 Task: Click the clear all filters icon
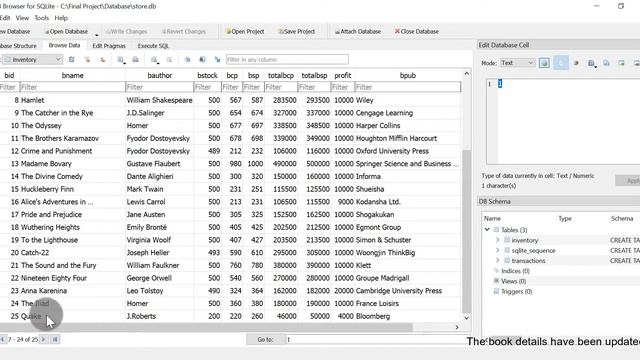click(x=87, y=60)
